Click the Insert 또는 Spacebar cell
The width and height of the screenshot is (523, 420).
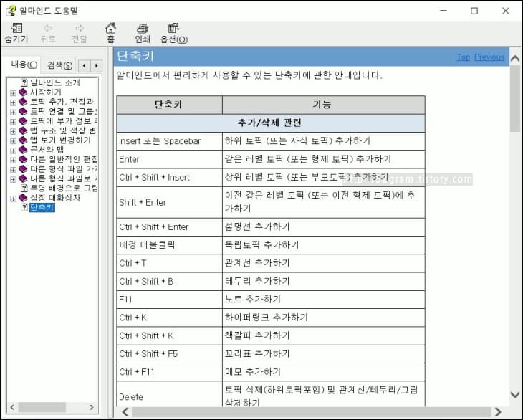tap(170, 141)
